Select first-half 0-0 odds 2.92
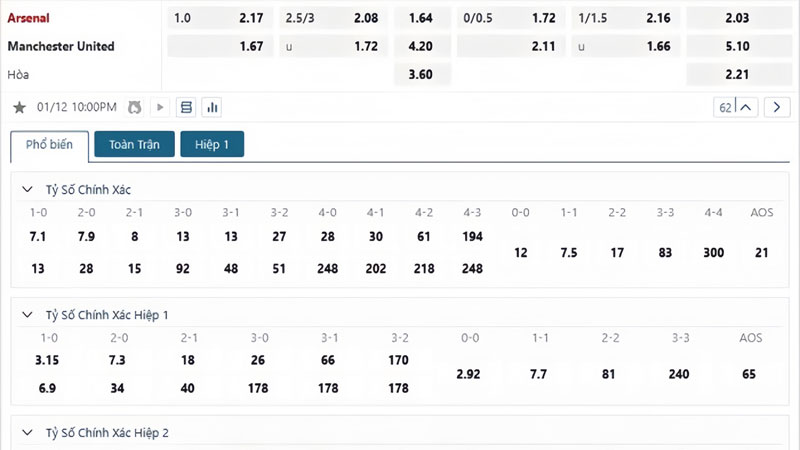 coord(469,373)
